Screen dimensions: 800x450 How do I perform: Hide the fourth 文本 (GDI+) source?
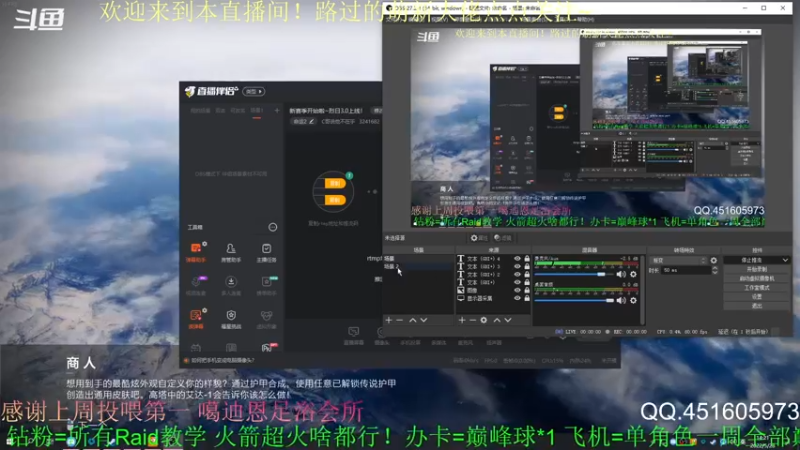[x=517, y=282]
